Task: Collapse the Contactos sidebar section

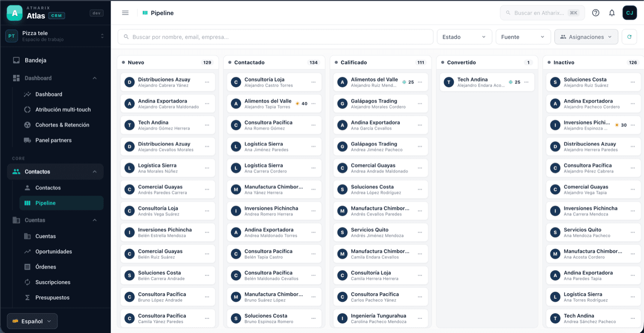Action: pyautogui.click(x=55, y=172)
